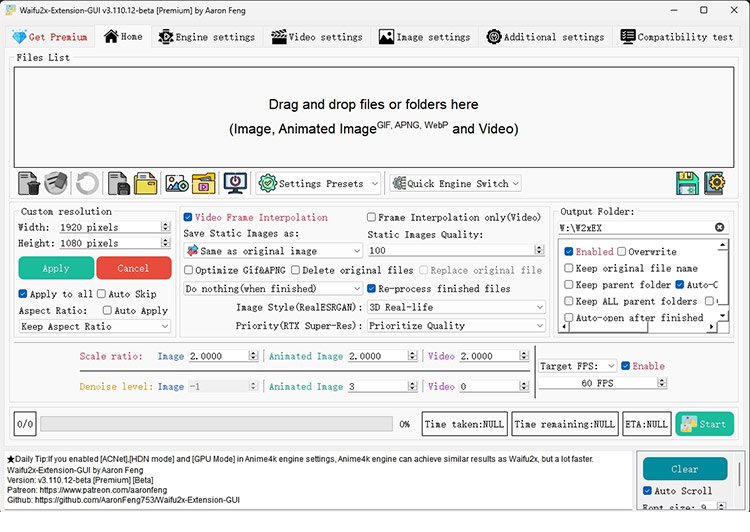Click the Start button
The width and height of the screenshot is (750, 532).
click(705, 424)
